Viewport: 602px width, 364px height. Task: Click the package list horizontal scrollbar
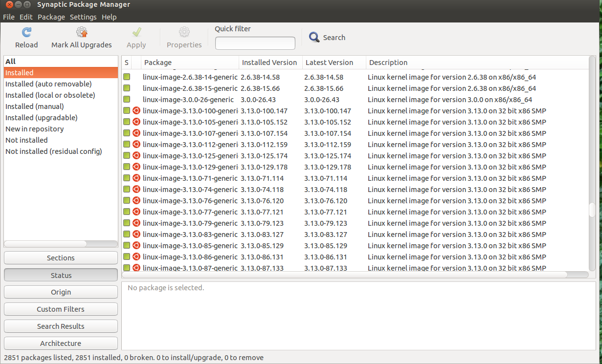[345, 275]
